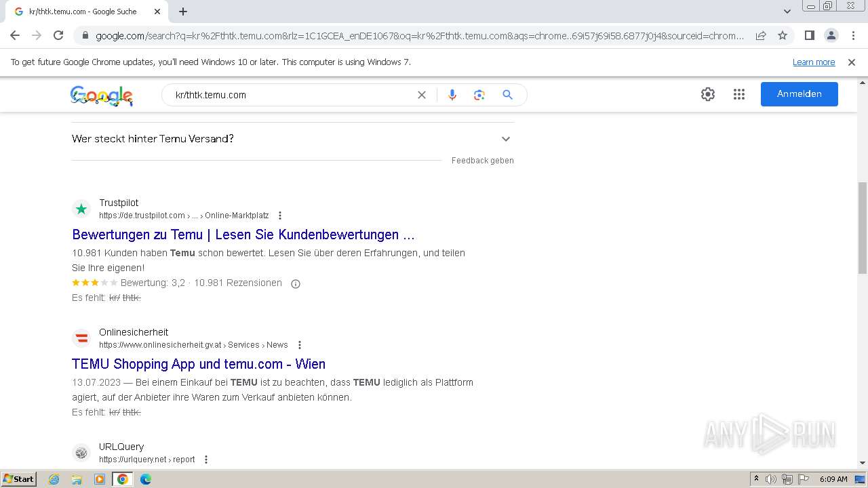Open 'Bewertungen zu Temu' result
This screenshot has height=488, width=868.
243,235
